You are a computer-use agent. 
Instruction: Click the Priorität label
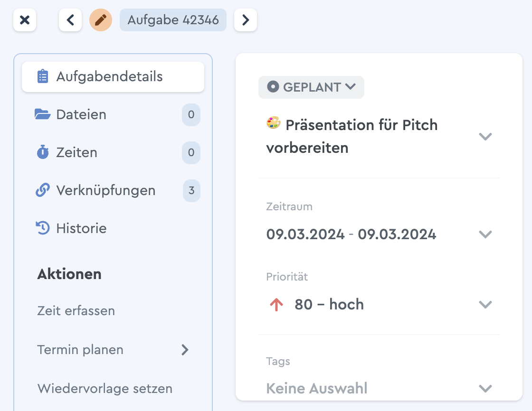click(x=287, y=277)
